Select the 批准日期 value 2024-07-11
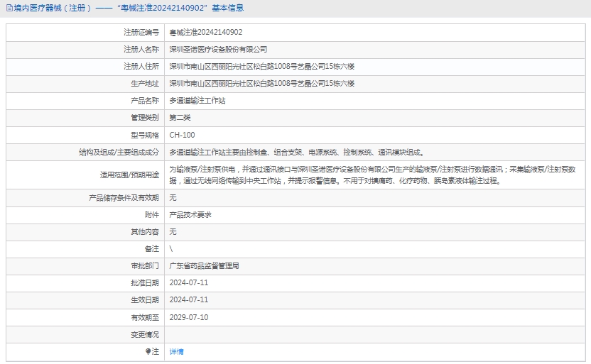This screenshot has height=364, width=591. point(188,283)
